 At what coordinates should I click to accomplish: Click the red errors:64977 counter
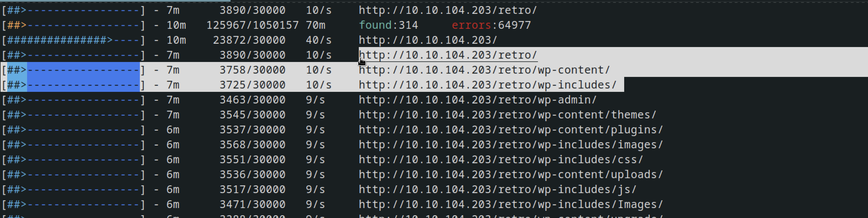(491, 25)
